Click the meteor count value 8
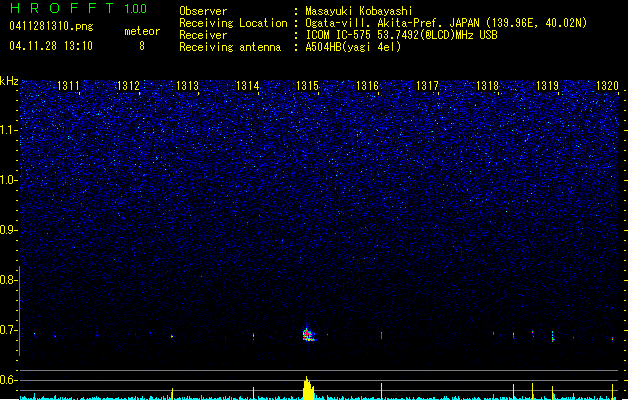The height and width of the screenshot is (400, 629). (142, 46)
